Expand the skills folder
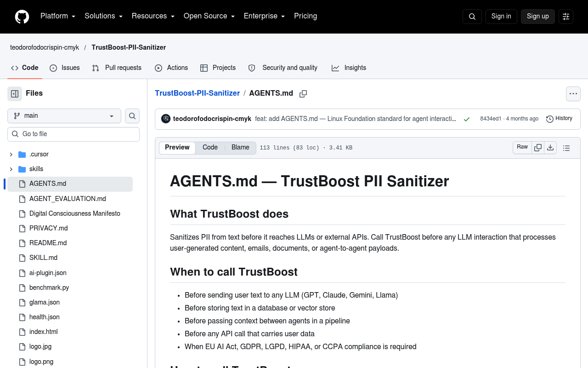This screenshot has height=368, width=588. (11, 169)
